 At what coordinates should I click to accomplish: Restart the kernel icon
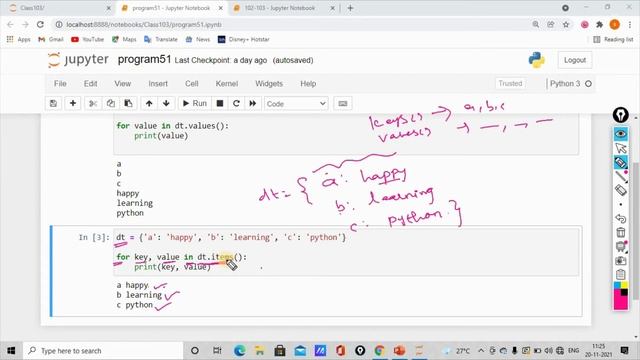click(x=236, y=104)
